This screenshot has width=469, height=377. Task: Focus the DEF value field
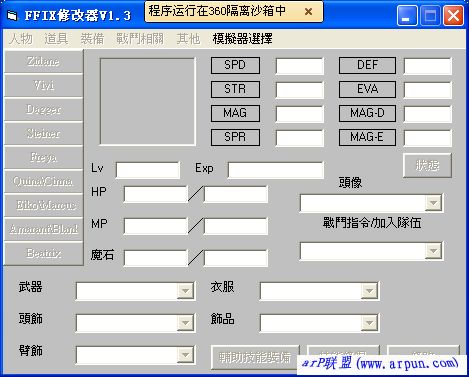(428, 66)
